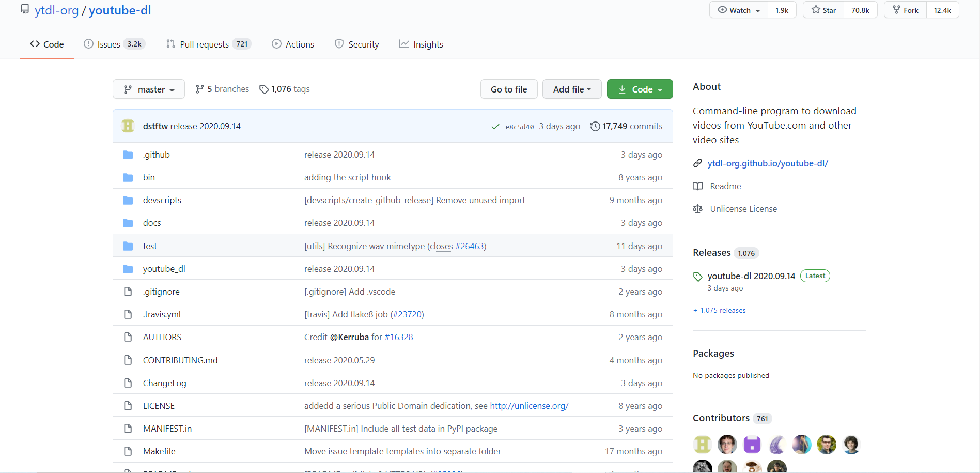Click the file icon for LICENSE
This screenshot has width=980, height=473.
(128, 406)
